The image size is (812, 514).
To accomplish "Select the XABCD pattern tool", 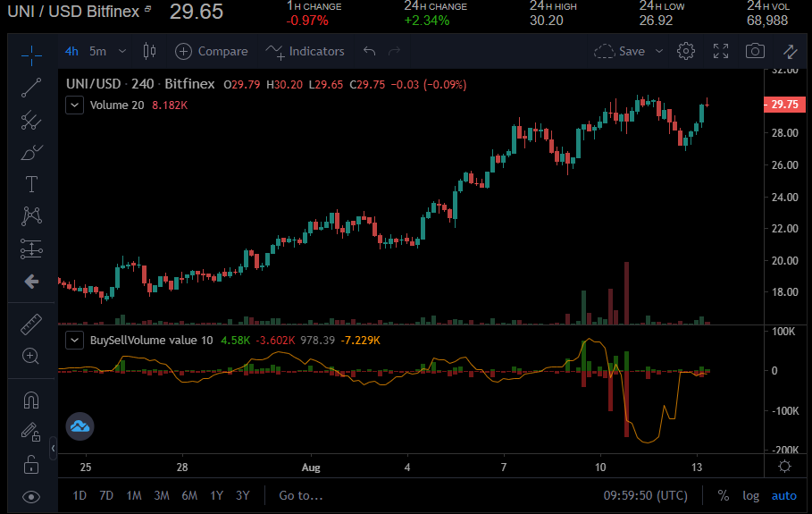I will (31, 216).
